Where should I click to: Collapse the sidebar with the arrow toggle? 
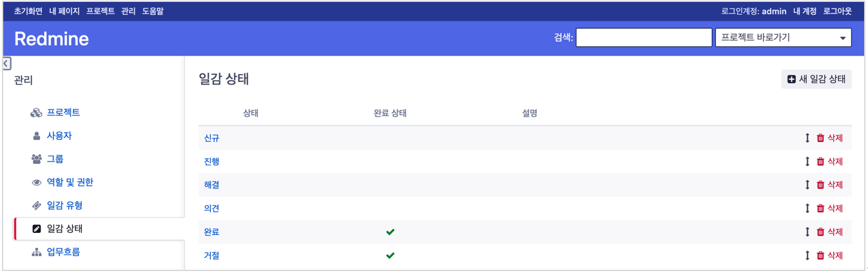(x=6, y=63)
